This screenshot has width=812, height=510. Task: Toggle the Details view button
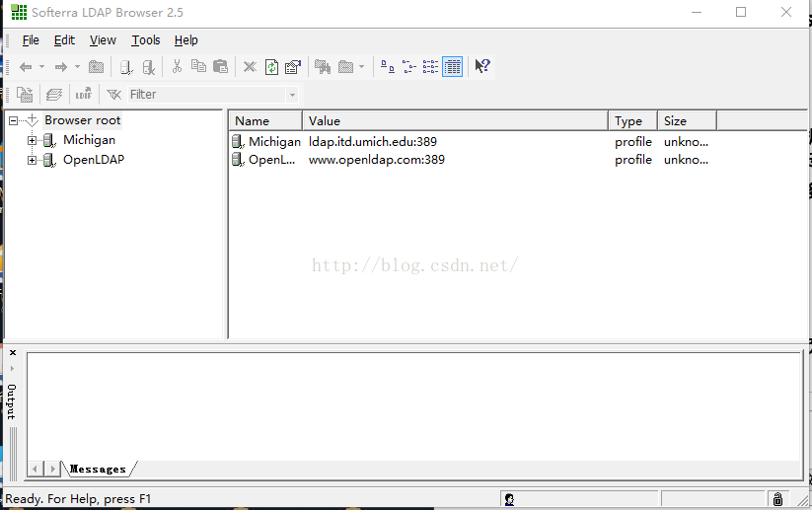tap(453, 67)
